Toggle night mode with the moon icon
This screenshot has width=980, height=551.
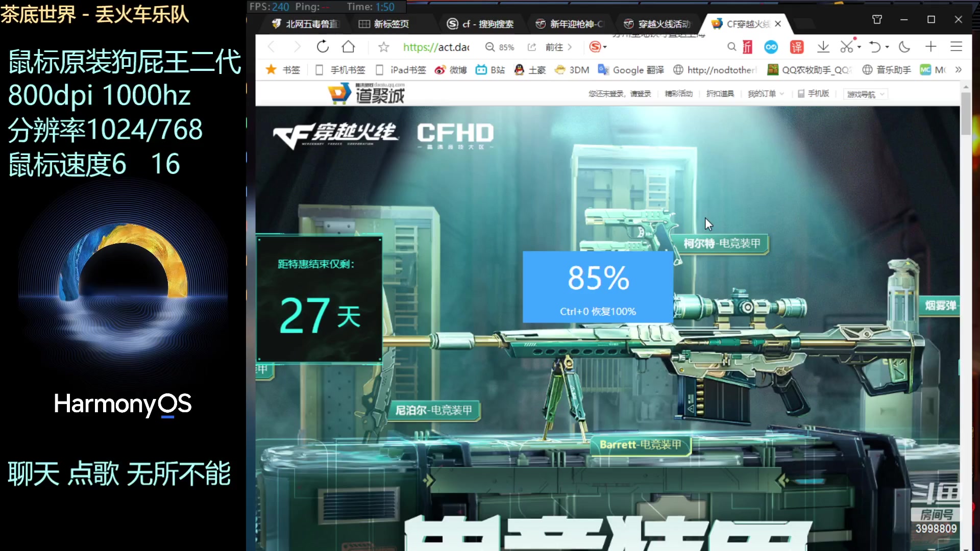pos(904,47)
